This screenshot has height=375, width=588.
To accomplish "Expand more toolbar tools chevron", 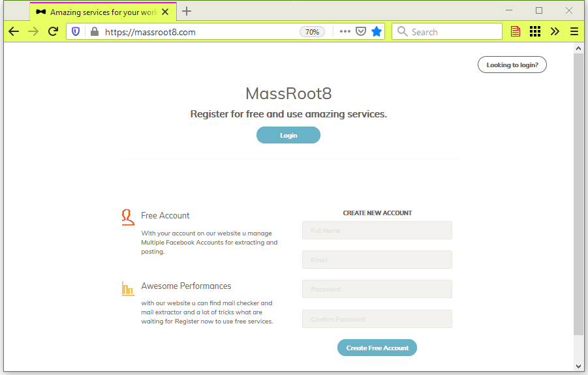I will (555, 31).
